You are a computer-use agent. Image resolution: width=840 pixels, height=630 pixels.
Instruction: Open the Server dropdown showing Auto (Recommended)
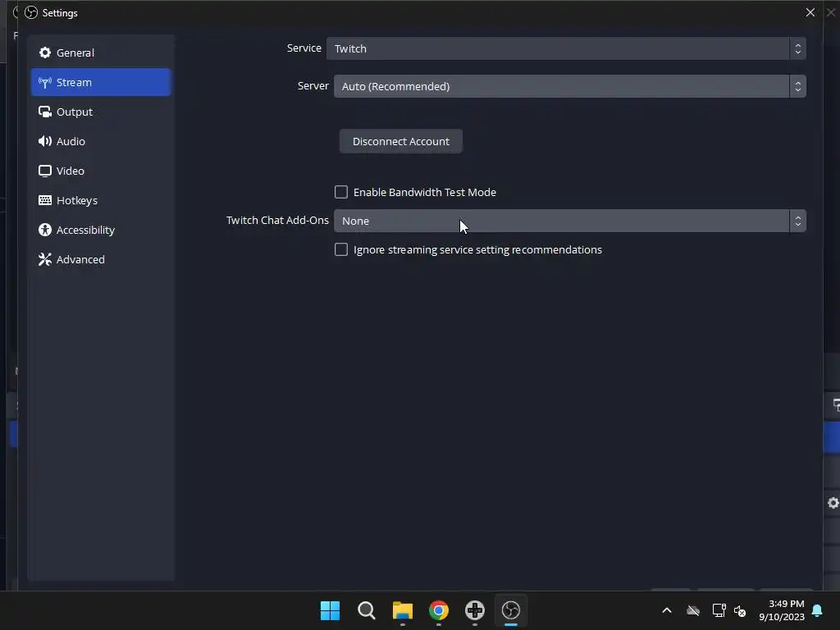(x=569, y=86)
